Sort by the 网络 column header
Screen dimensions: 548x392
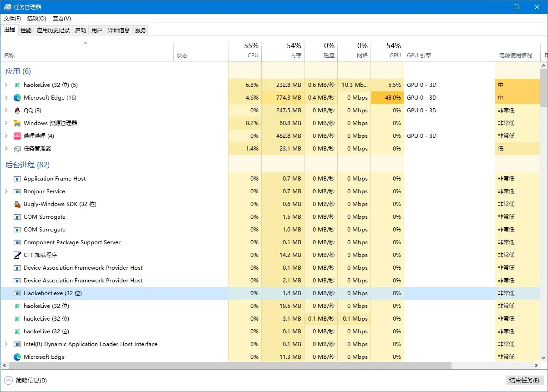point(354,50)
